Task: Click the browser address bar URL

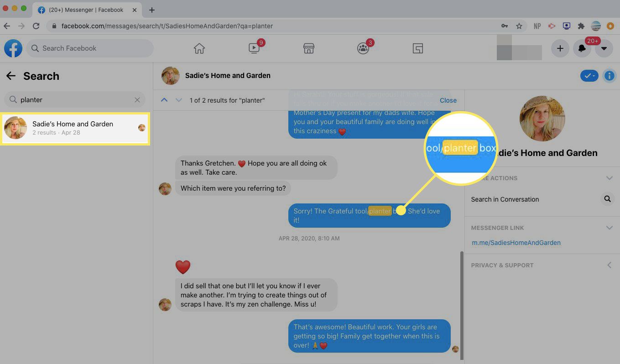Action: [x=167, y=26]
